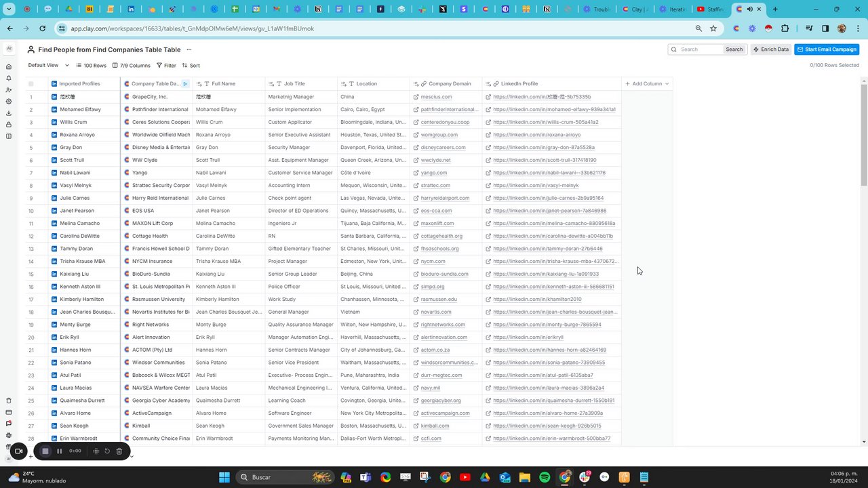Click the book icon in left sidebar
Viewport: 868px width, 488px height.
9,136
